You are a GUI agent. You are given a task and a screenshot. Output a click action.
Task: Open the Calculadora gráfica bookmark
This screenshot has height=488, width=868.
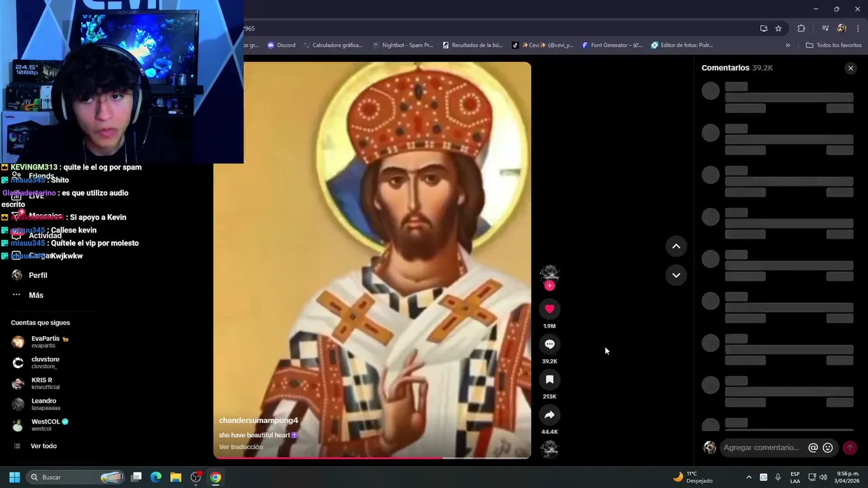(333, 45)
